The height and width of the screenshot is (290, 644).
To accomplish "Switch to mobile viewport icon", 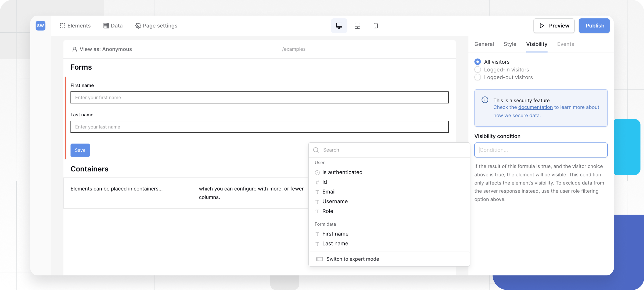I will pyautogui.click(x=376, y=26).
